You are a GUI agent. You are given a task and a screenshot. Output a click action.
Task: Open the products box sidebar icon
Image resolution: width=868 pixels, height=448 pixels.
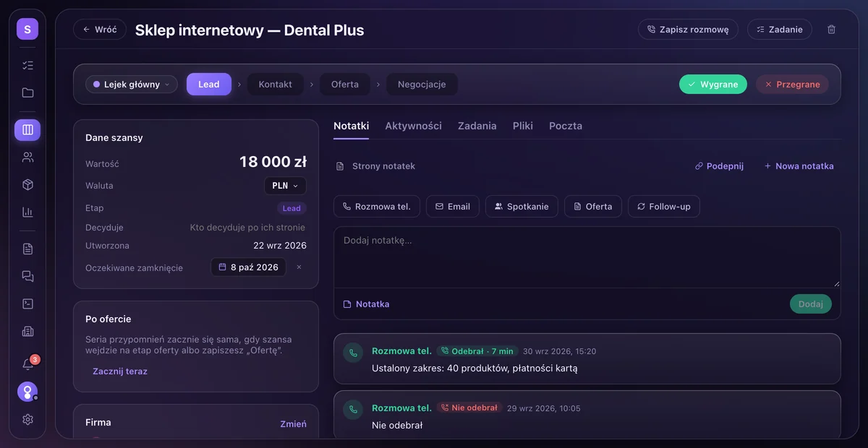27,184
